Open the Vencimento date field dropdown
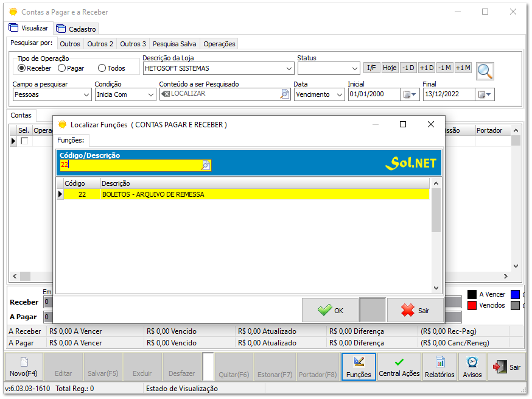Image resolution: width=532 pixels, height=399 pixels. [x=338, y=94]
